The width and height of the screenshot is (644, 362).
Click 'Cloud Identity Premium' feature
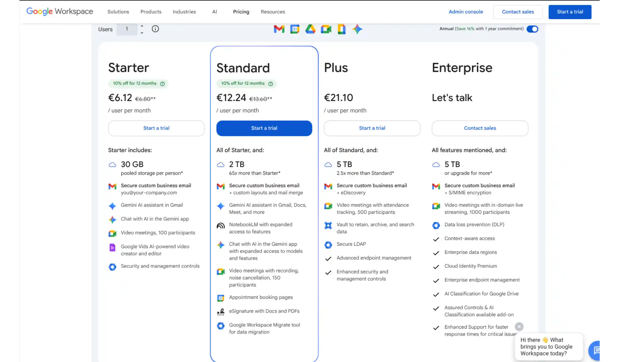coord(471,266)
